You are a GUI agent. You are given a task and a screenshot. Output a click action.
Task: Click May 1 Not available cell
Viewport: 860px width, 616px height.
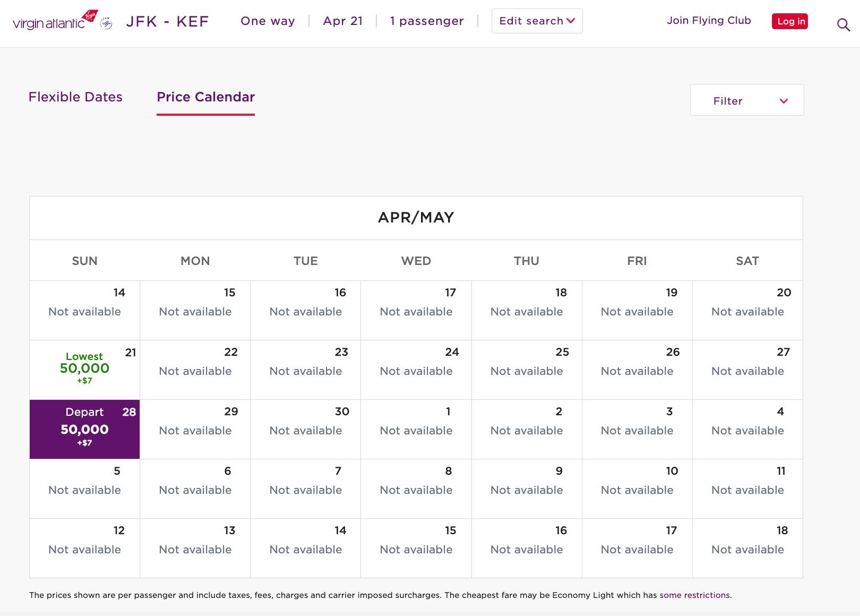tap(416, 429)
